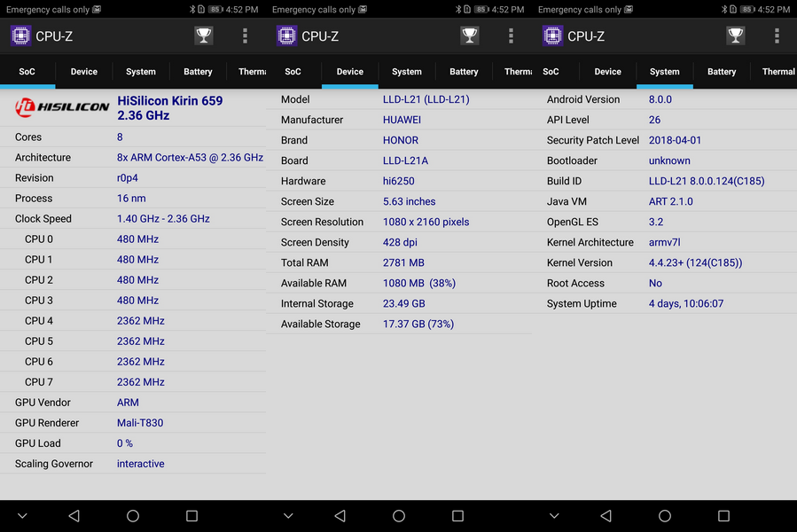Open overflow menu in right CPU-Z screen
The image size is (797, 532).
pos(777,35)
